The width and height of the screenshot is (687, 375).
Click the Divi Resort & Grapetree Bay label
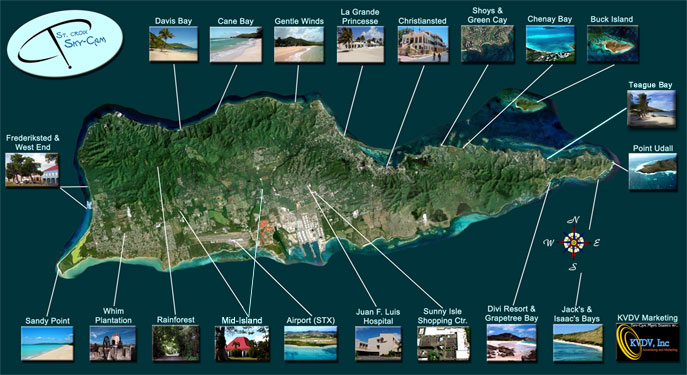click(x=511, y=314)
